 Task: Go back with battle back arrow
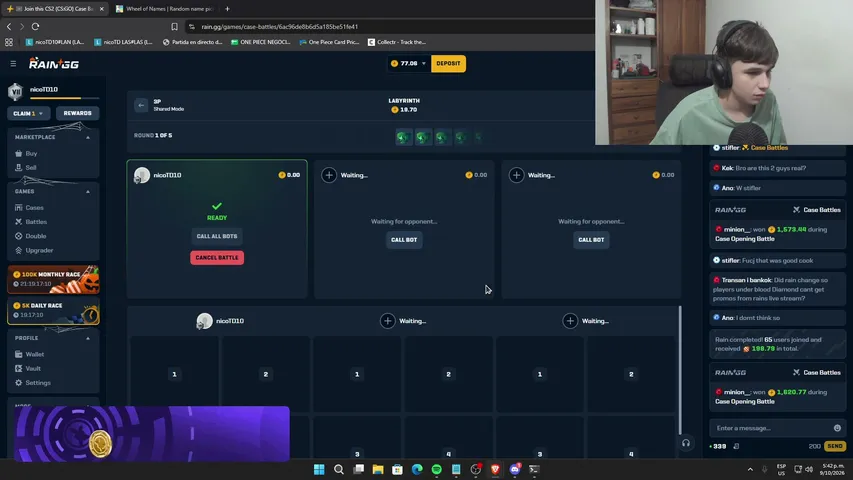pos(141,105)
